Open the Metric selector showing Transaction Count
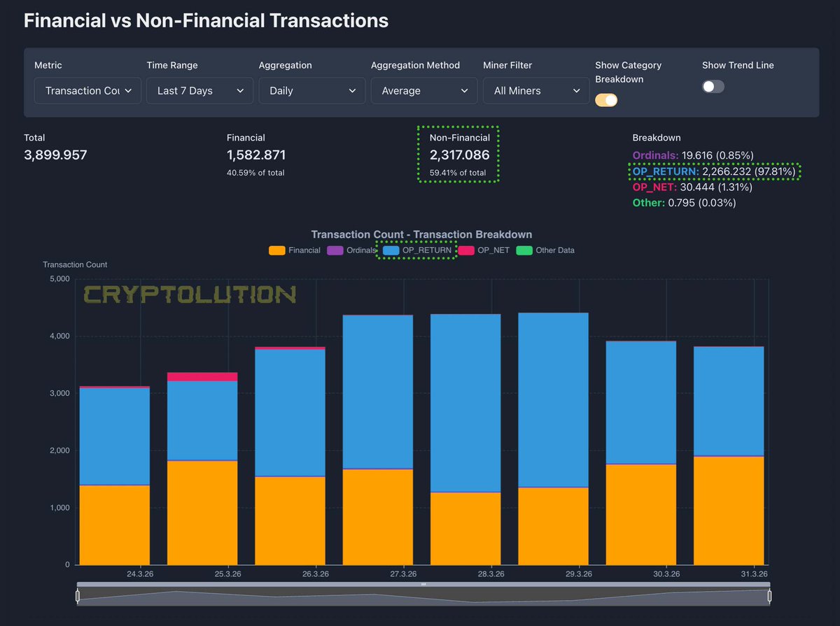Viewport: 840px width, 626px height. (87, 90)
